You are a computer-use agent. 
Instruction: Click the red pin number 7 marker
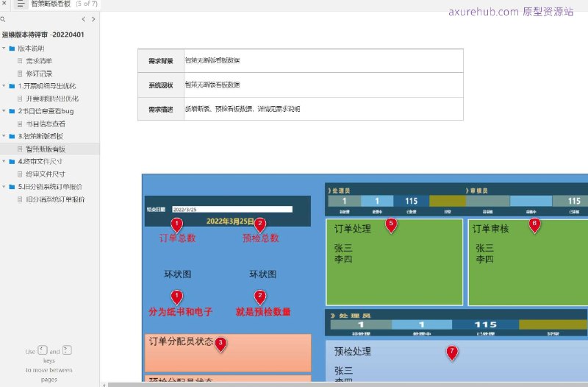[452, 352]
